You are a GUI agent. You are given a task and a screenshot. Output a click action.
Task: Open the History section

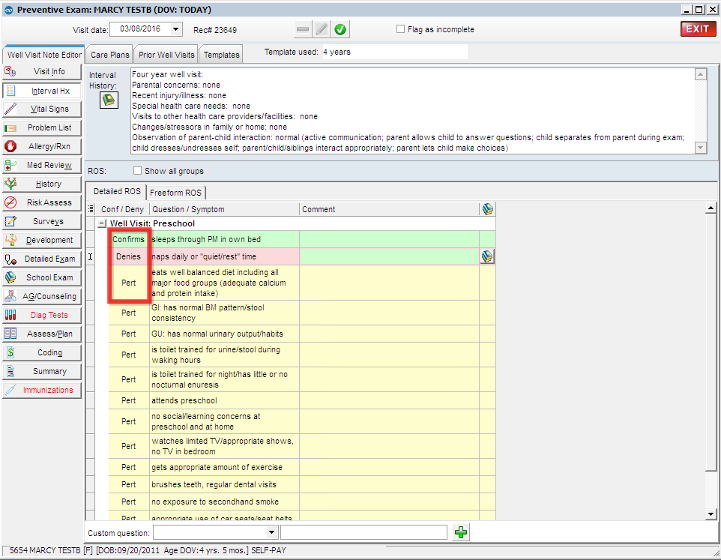click(x=42, y=184)
